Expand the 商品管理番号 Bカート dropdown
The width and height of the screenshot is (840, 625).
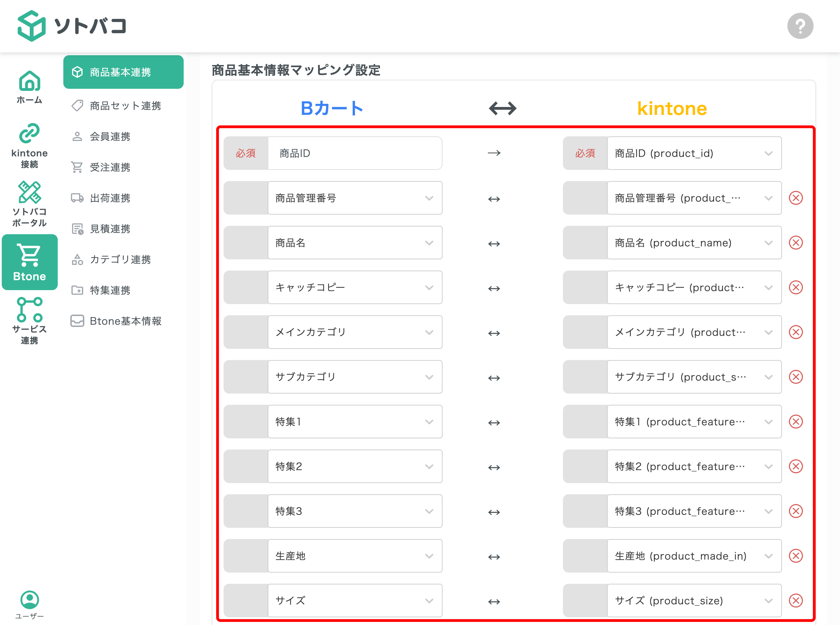[x=355, y=198]
